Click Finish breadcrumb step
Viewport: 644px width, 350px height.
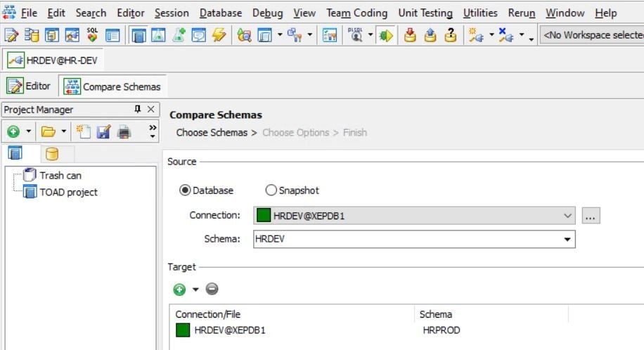point(355,133)
